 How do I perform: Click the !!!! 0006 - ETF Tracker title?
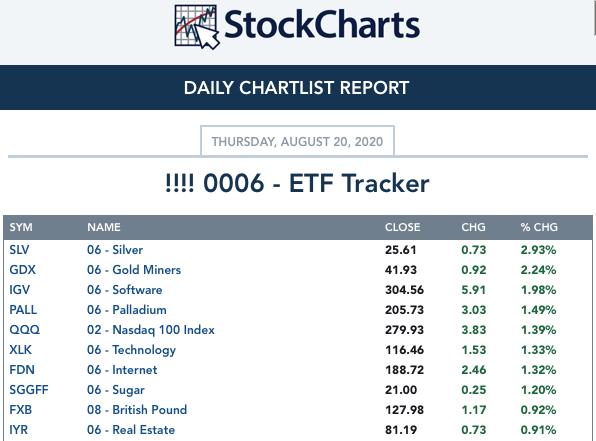(x=297, y=183)
